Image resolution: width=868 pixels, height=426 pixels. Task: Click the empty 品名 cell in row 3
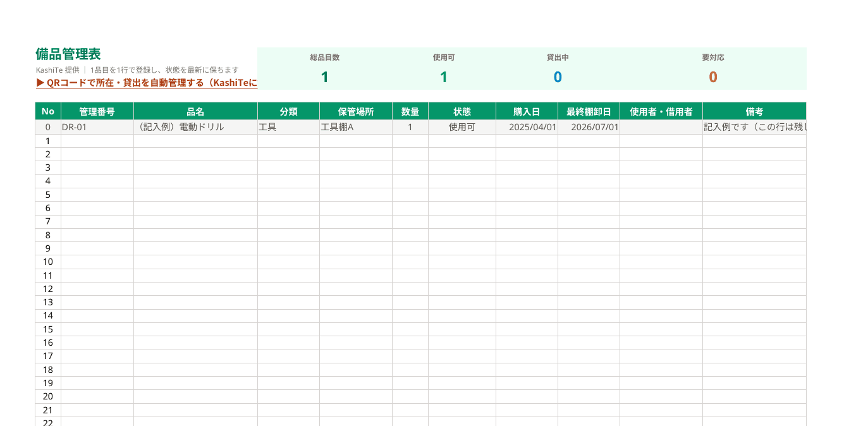coord(196,167)
